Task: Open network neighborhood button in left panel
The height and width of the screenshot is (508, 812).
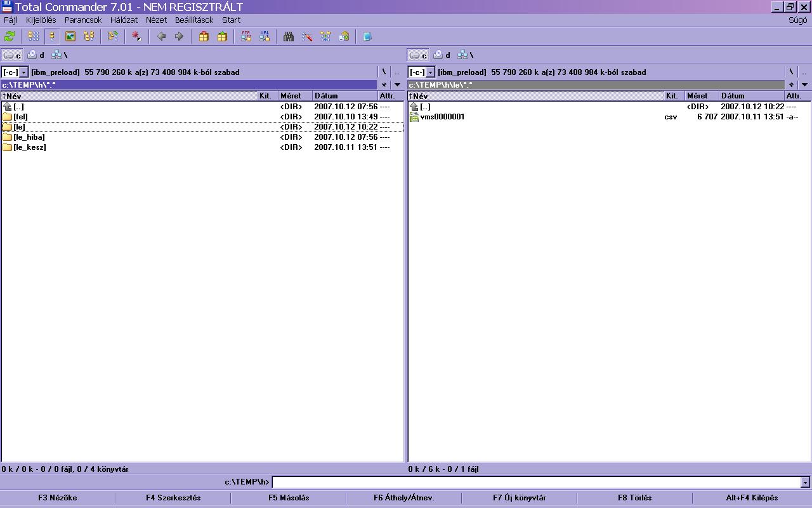Action: coord(59,55)
